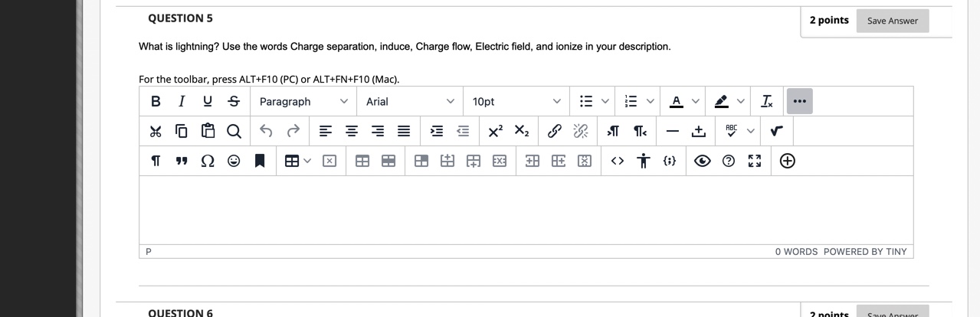Paste from clipboard
The width and height of the screenshot is (980, 317).
pyautogui.click(x=208, y=132)
